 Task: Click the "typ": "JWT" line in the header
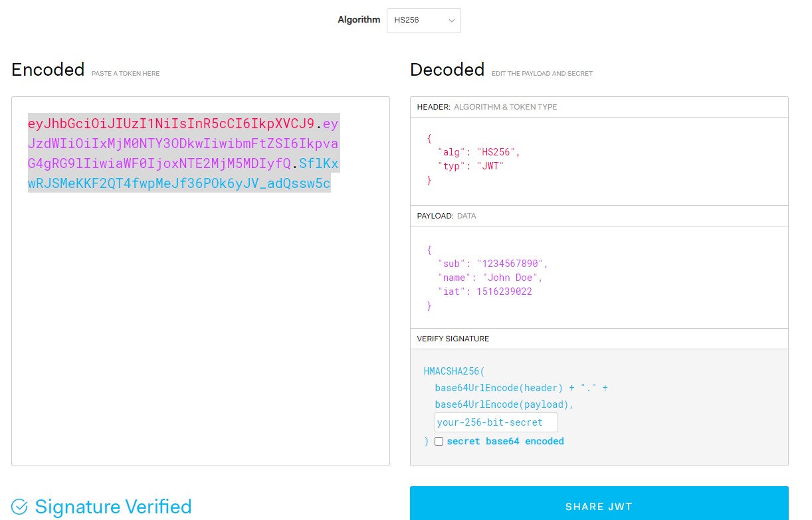tap(470, 166)
